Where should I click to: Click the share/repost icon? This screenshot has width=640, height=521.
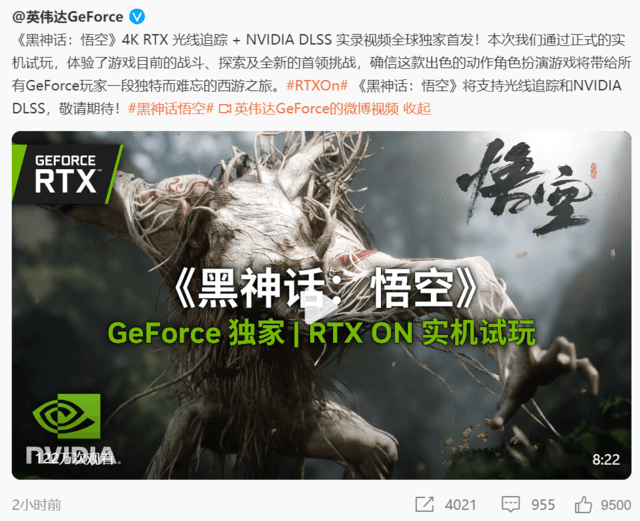(x=424, y=504)
